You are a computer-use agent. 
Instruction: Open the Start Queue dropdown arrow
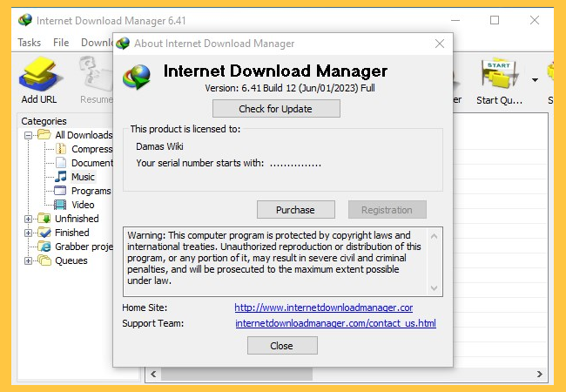[x=535, y=80]
